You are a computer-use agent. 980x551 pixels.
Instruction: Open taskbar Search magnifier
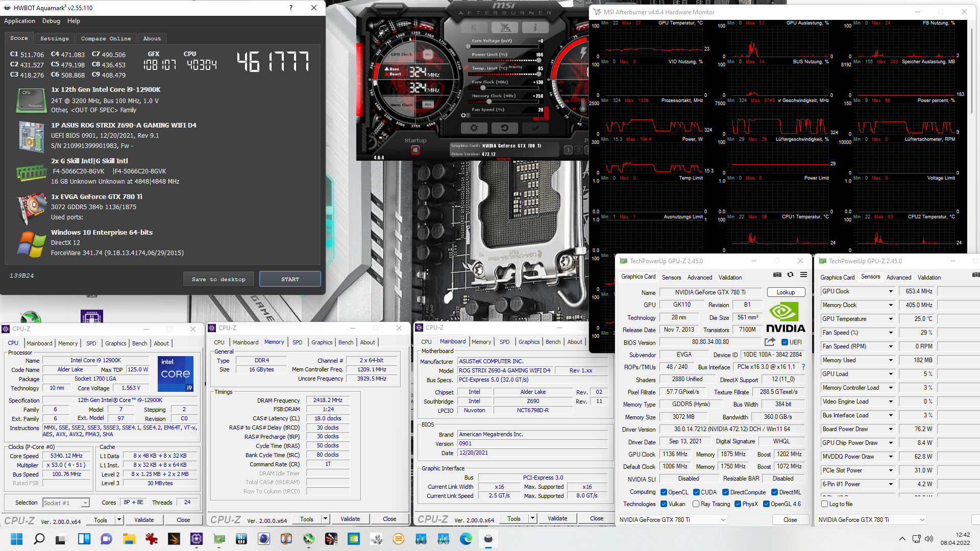tap(39, 539)
